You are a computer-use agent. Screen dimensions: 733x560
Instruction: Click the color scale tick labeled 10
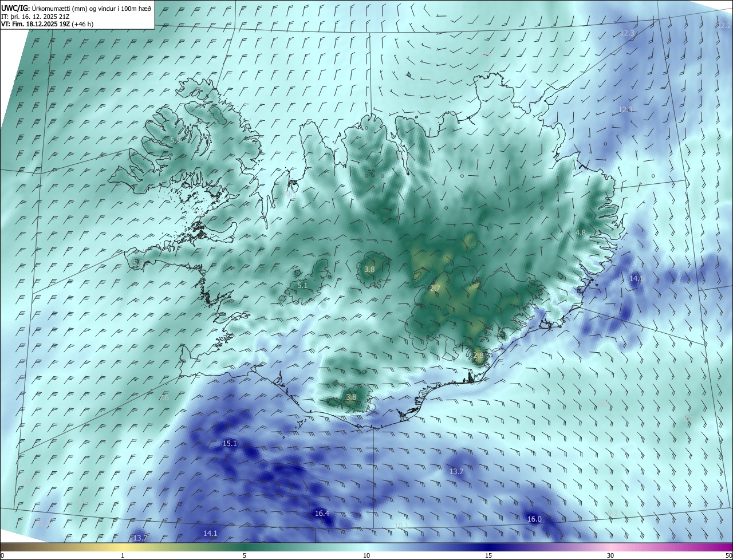tap(366, 555)
